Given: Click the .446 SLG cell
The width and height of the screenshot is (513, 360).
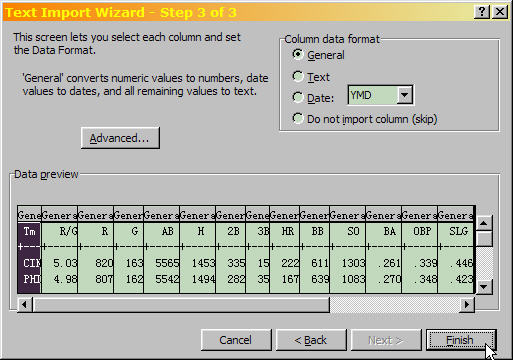Looking at the screenshot, I should click(461, 263).
